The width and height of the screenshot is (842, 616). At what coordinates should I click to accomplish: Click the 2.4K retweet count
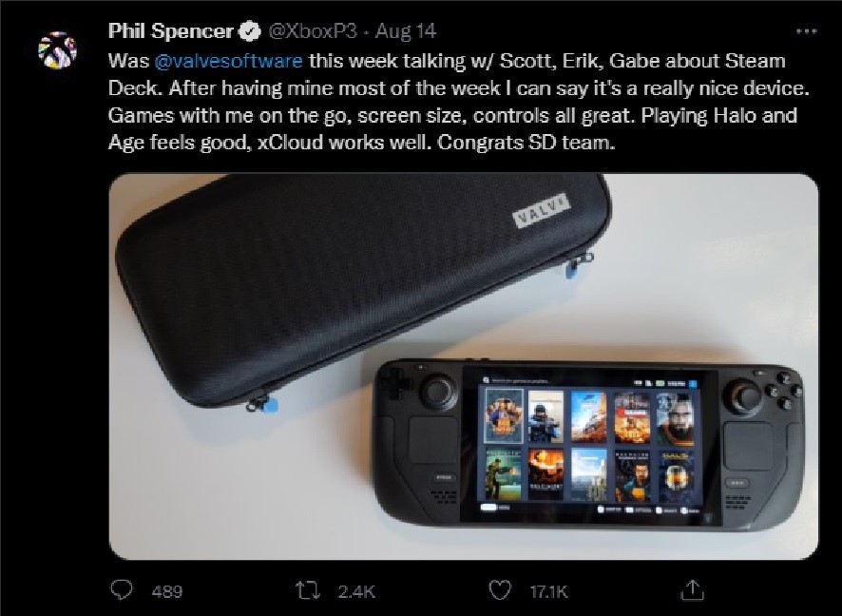pyautogui.click(x=356, y=591)
